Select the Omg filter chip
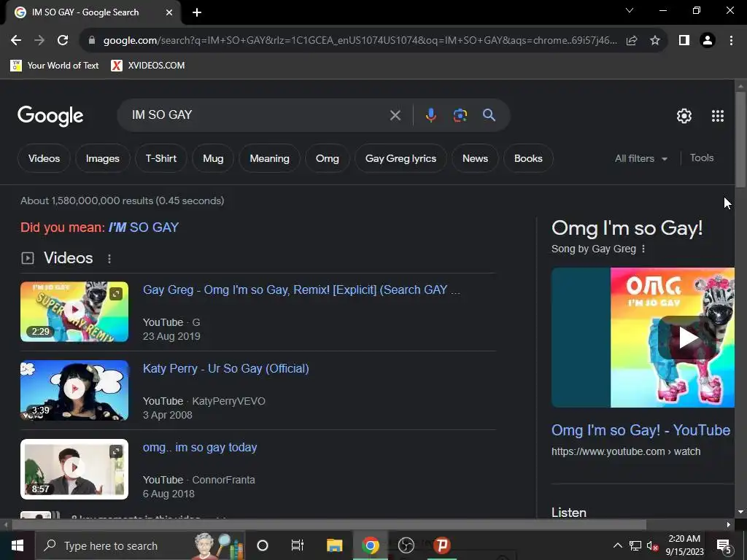 pos(328,158)
